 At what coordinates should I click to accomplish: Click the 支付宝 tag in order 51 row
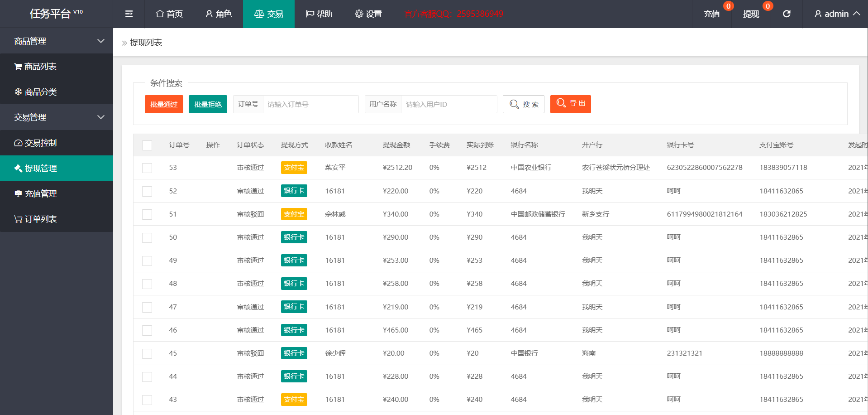point(294,214)
